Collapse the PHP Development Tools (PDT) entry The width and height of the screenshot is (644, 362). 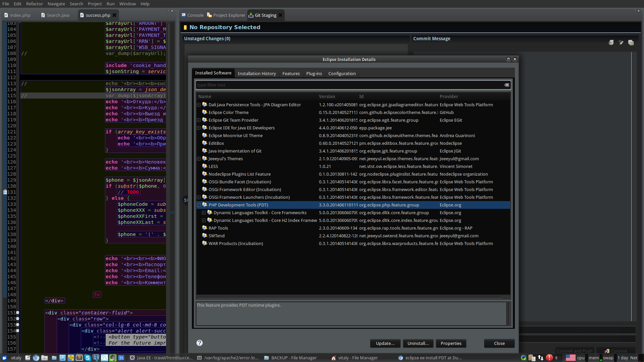click(x=199, y=205)
